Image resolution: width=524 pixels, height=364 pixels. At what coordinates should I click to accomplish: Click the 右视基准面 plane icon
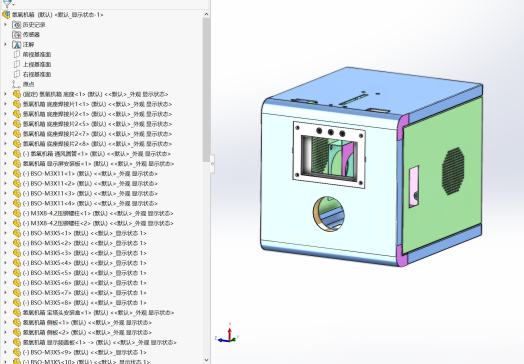coord(16,74)
